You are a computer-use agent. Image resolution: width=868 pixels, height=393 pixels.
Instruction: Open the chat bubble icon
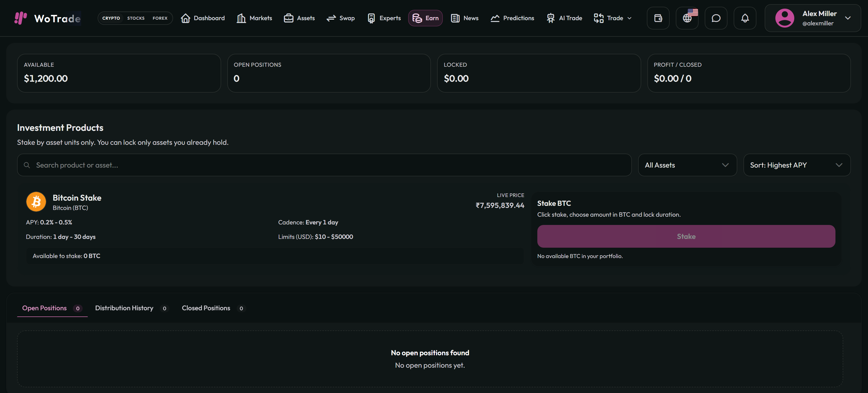coord(716,18)
